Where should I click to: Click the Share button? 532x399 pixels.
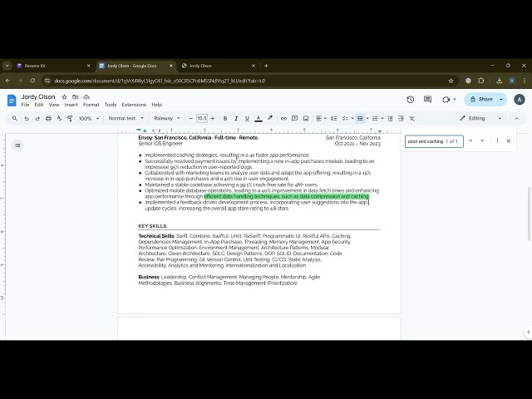click(480, 100)
